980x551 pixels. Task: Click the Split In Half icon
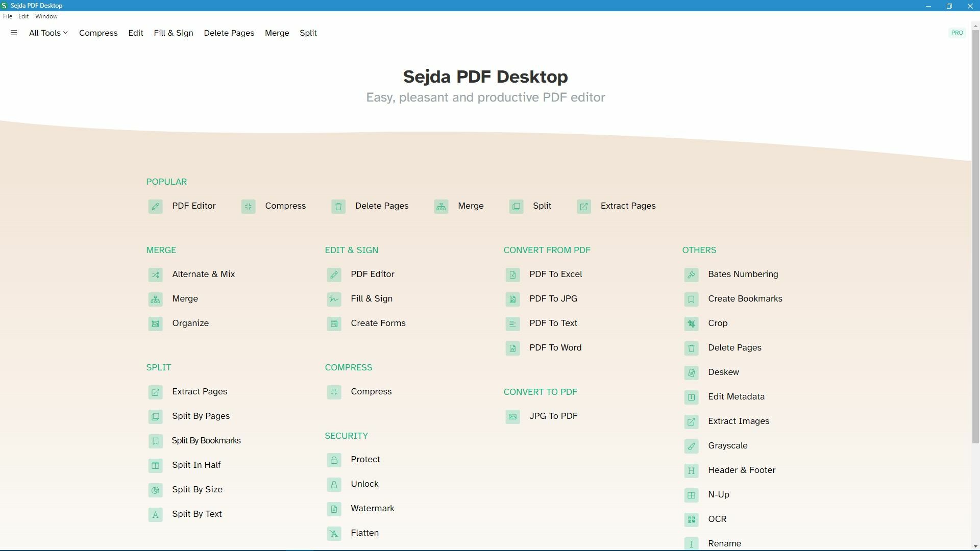(x=156, y=466)
